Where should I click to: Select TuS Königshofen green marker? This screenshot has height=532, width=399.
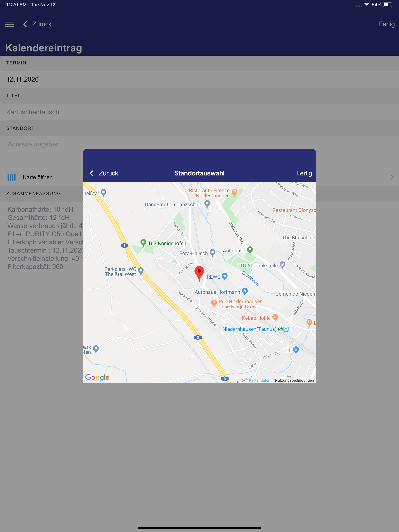click(143, 243)
